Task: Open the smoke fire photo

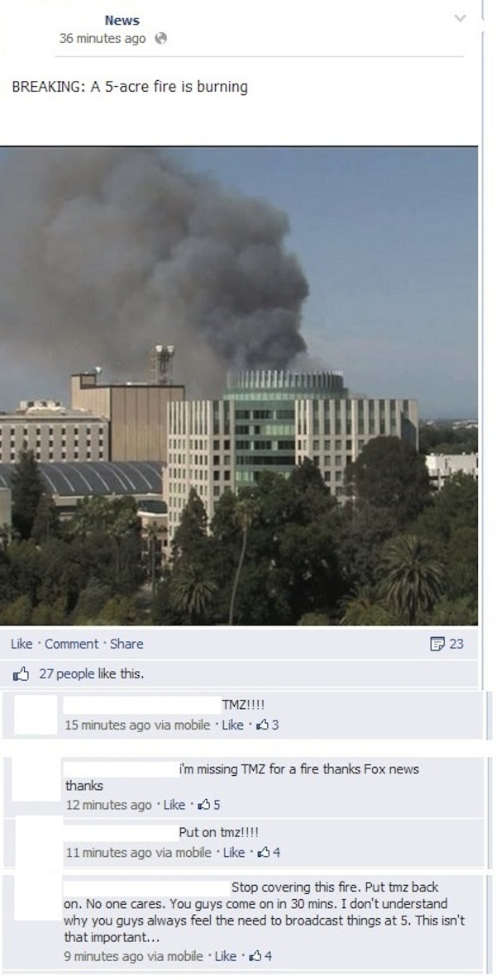Action: pyautogui.click(x=238, y=386)
